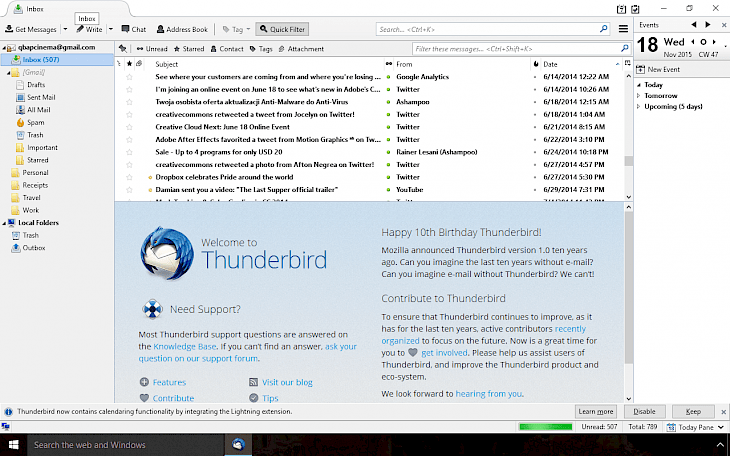
Task: Collapse the qbapcinema@gmail.com account
Action: coord(4,48)
